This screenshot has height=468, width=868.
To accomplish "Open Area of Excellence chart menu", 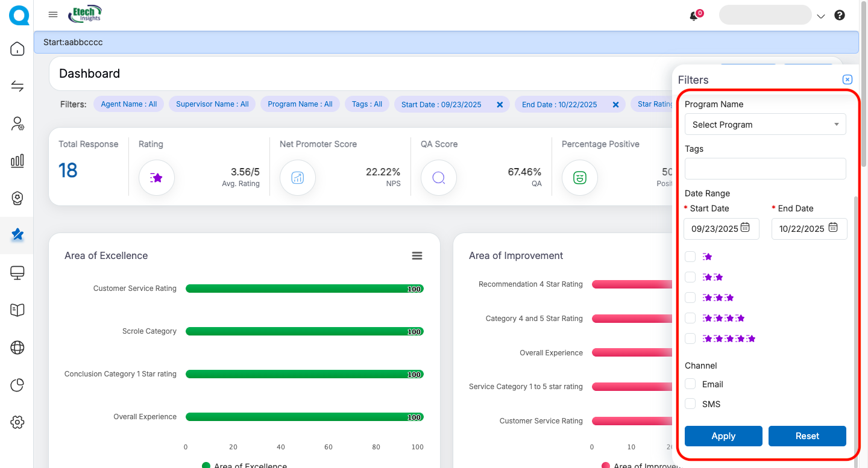I will pos(417,256).
